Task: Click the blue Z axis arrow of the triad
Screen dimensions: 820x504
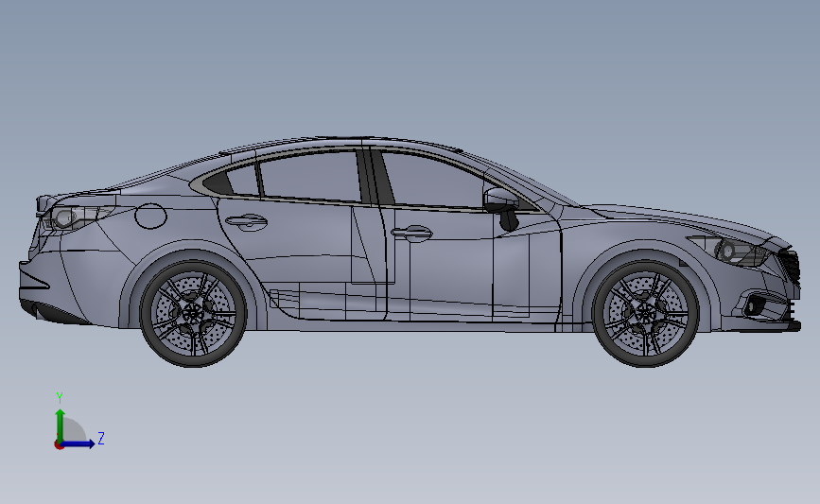Action: pos(79,443)
